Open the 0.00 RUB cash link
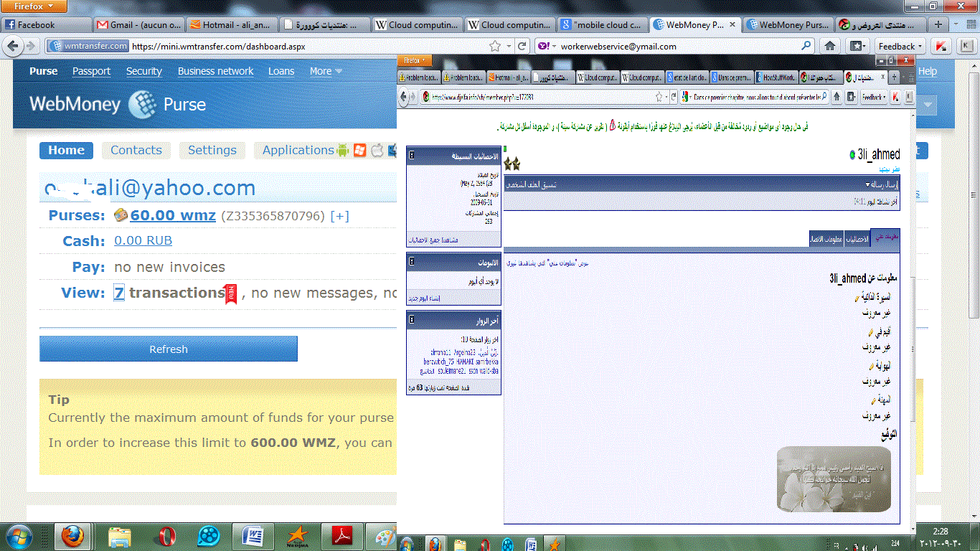Image resolution: width=980 pixels, height=551 pixels. (143, 241)
